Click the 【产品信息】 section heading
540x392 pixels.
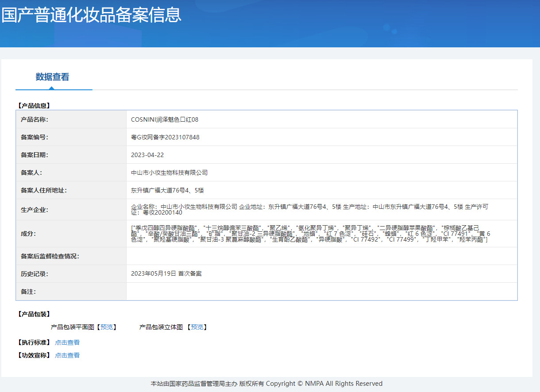click(x=34, y=106)
